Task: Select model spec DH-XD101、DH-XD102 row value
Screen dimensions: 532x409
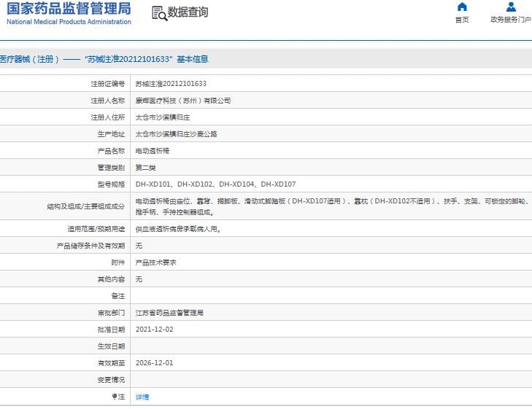Action: tap(216, 184)
